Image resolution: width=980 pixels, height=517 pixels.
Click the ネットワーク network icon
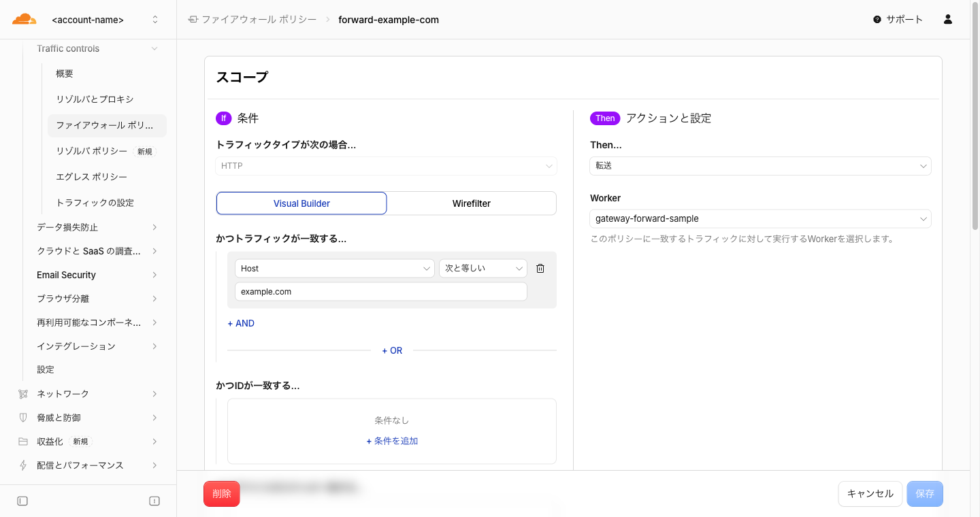tap(23, 394)
